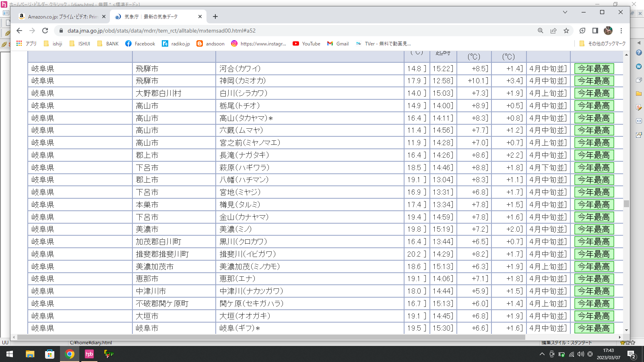Open a new browser tab
The height and width of the screenshot is (362, 644).
[x=215, y=16]
